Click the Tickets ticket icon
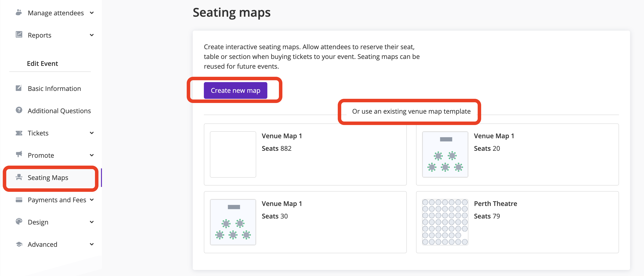 (x=19, y=133)
